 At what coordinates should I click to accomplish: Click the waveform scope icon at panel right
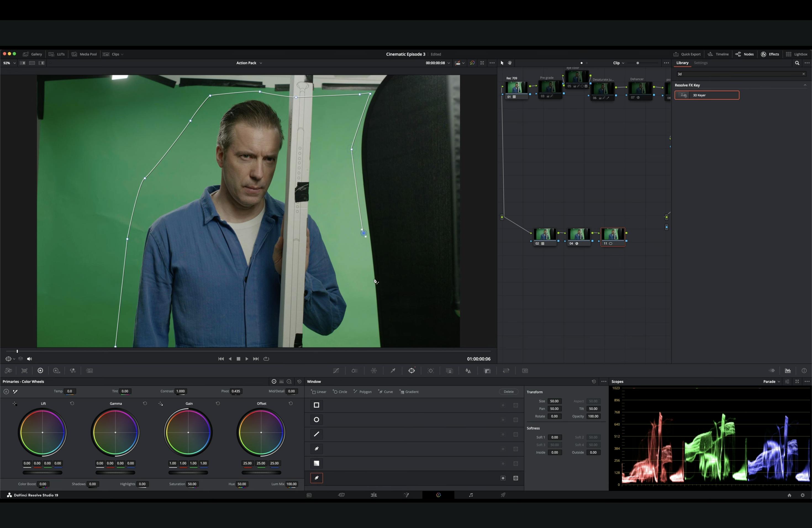coord(788,371)
